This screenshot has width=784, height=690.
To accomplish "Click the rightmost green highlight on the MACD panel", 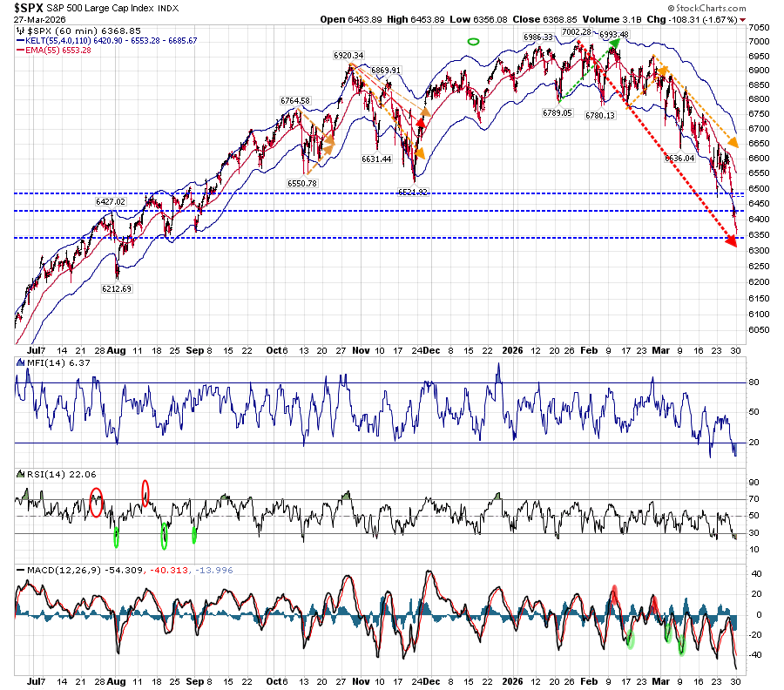I will click(682, 646).
